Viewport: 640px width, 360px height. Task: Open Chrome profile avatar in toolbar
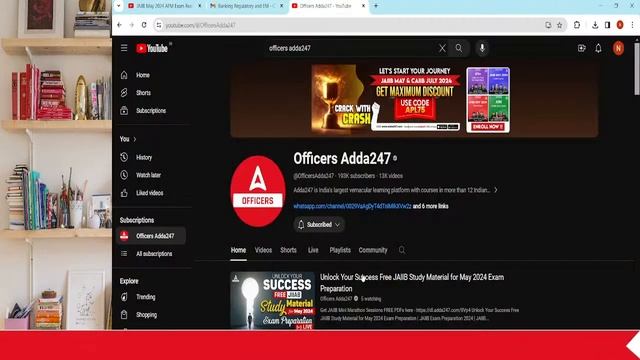click(620, 25)
